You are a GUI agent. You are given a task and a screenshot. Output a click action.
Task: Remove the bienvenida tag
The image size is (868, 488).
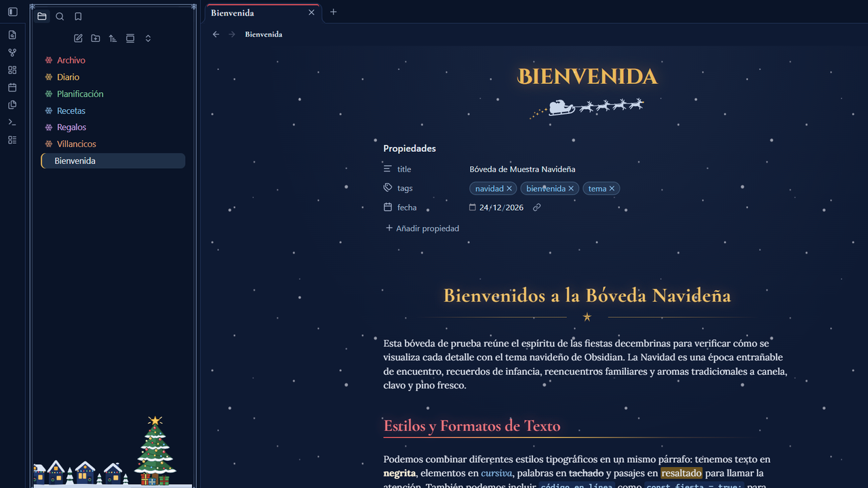571,188
